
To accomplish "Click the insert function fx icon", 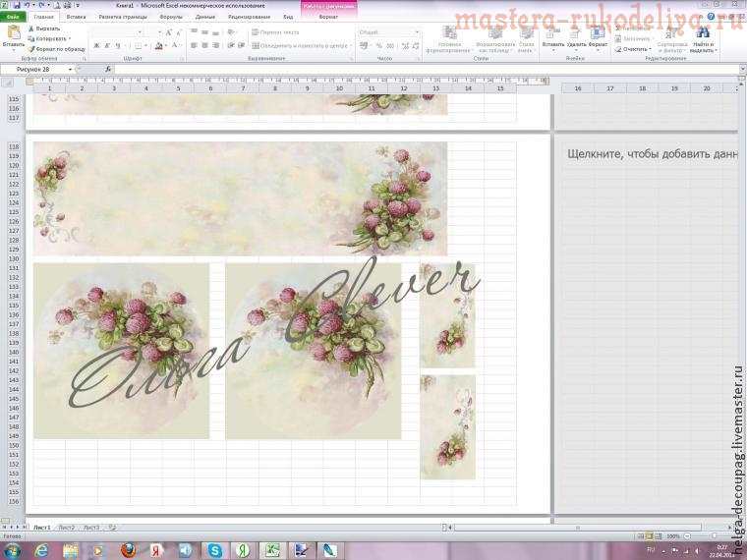I will click(108, 70).
